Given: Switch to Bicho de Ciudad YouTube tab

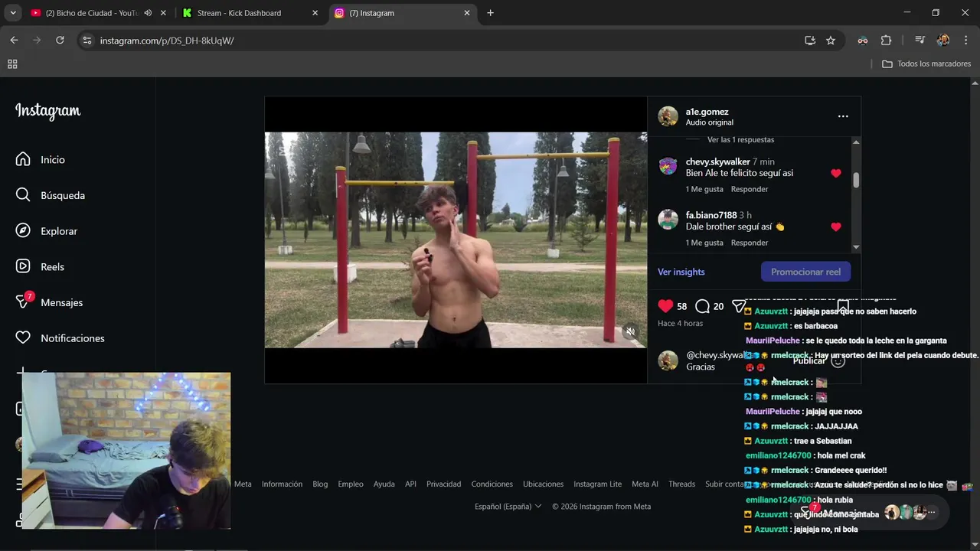Looking at the screenshot, I should pyautogui.click(x=90, y=13).
